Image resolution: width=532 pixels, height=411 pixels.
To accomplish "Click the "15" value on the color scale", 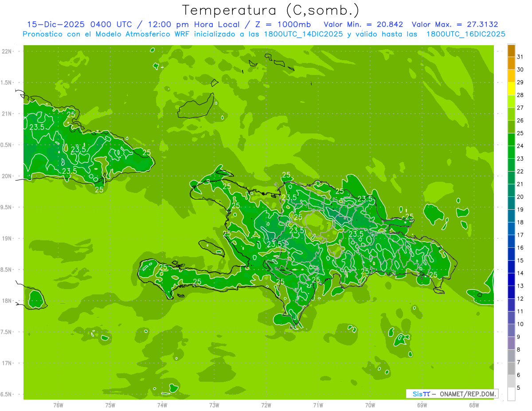I will point(520,260).
